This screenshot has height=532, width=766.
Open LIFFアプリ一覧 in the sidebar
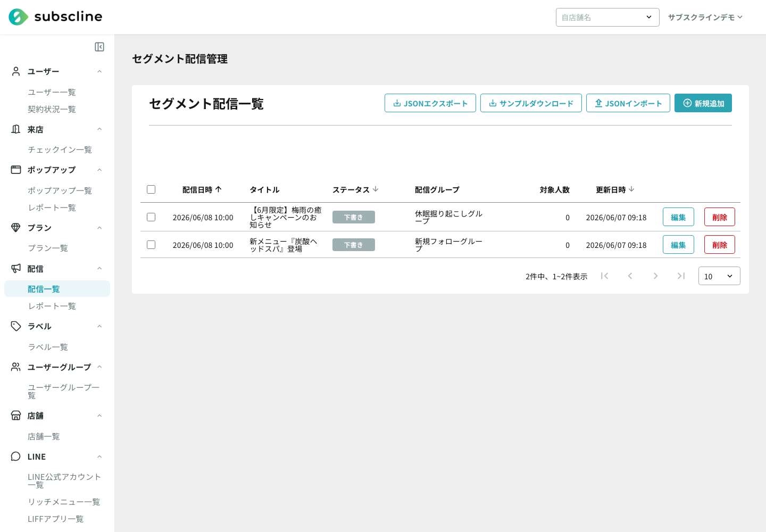tap(55, 519)
